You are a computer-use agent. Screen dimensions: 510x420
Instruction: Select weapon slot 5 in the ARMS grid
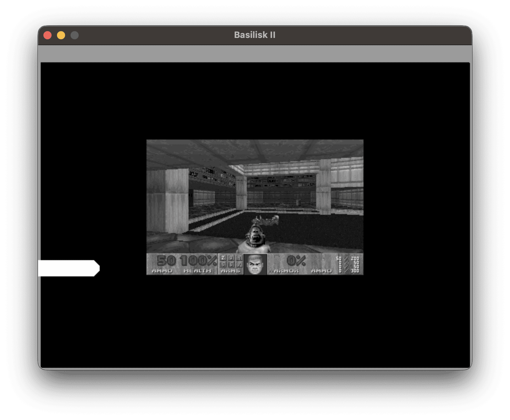tap(222, 265)
